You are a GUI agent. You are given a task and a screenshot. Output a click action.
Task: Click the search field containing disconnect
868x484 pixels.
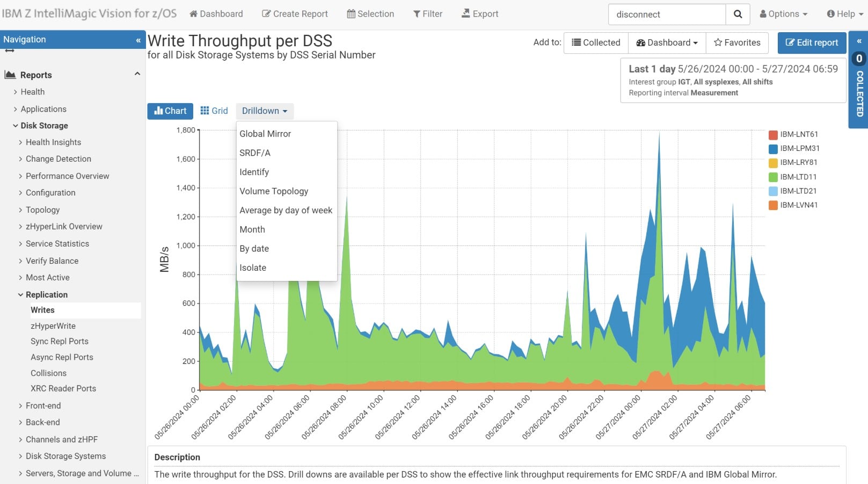pyautogui.click(x=667, y=15)
